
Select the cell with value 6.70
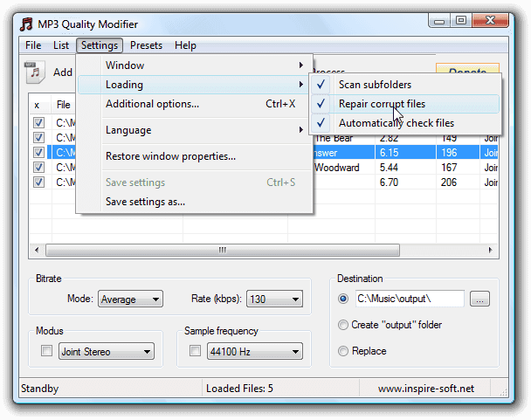(405, 182)
